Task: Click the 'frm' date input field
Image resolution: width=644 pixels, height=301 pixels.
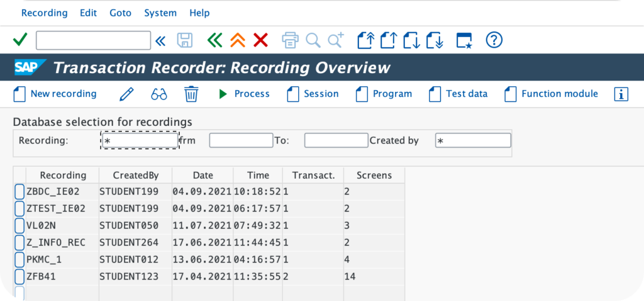Action: click(241, 140)
